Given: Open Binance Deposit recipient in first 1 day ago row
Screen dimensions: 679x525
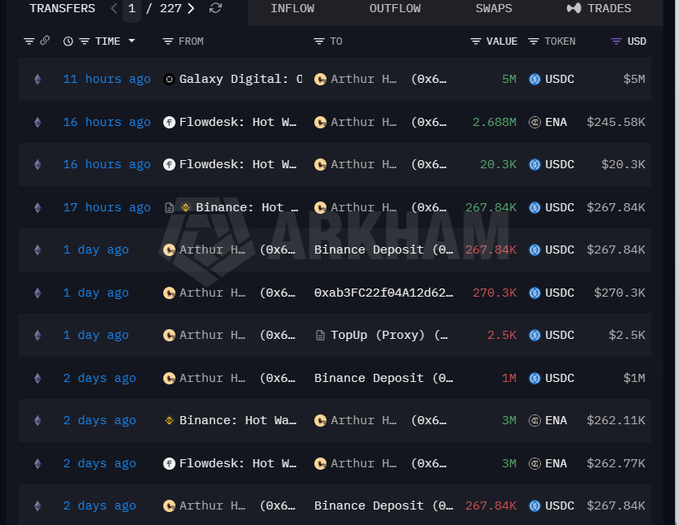Looking at the screenshot, I should (x=384, y=250).
